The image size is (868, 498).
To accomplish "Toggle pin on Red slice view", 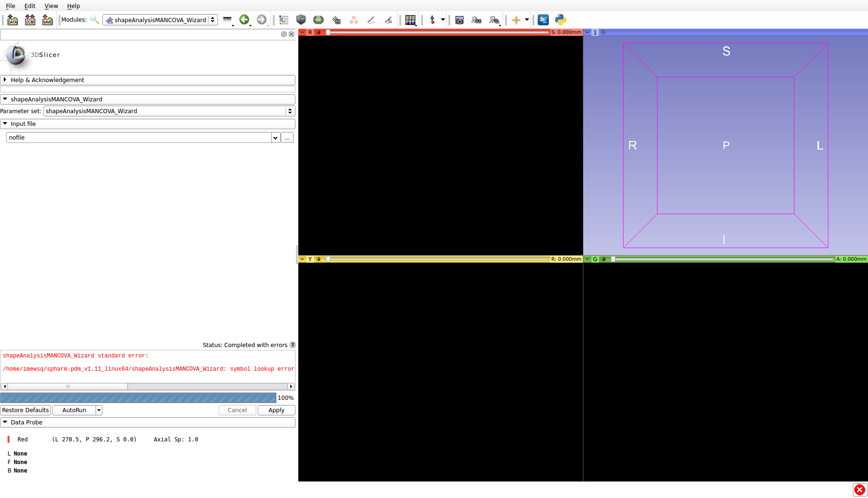I will tap(303, 33).
